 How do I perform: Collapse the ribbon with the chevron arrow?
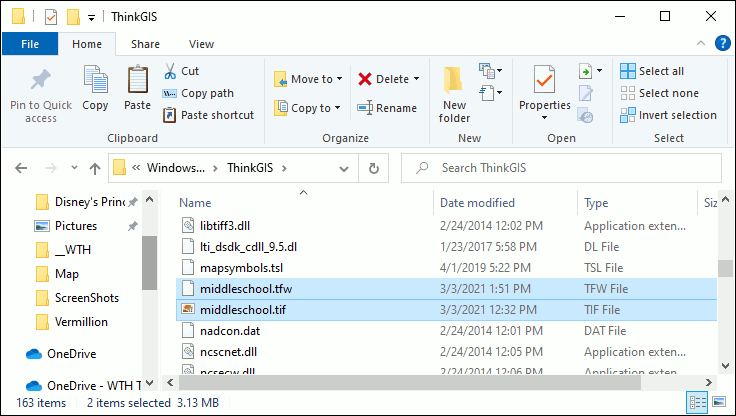[698, 44]
